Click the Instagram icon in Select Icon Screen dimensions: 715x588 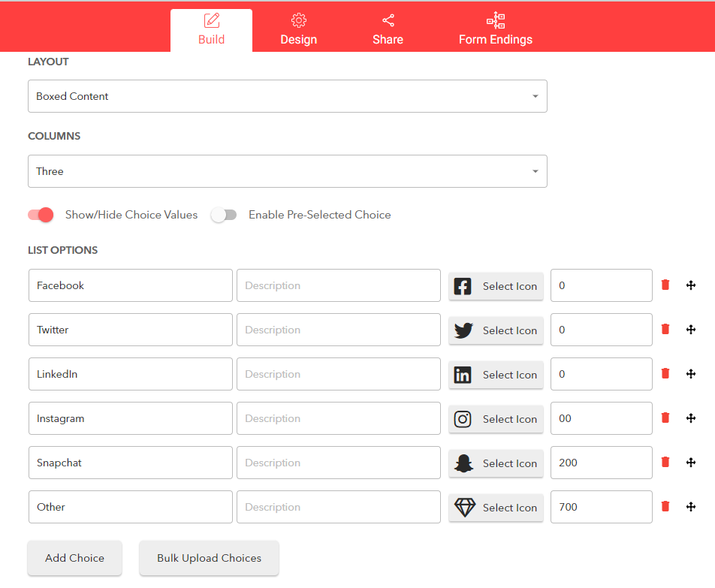(x=463, y=419)
